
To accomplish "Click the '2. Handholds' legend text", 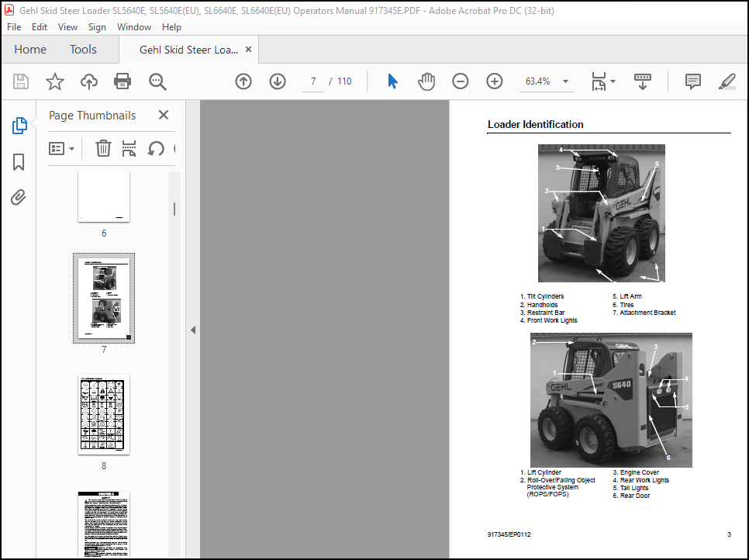I will click(x=539, y=304).
